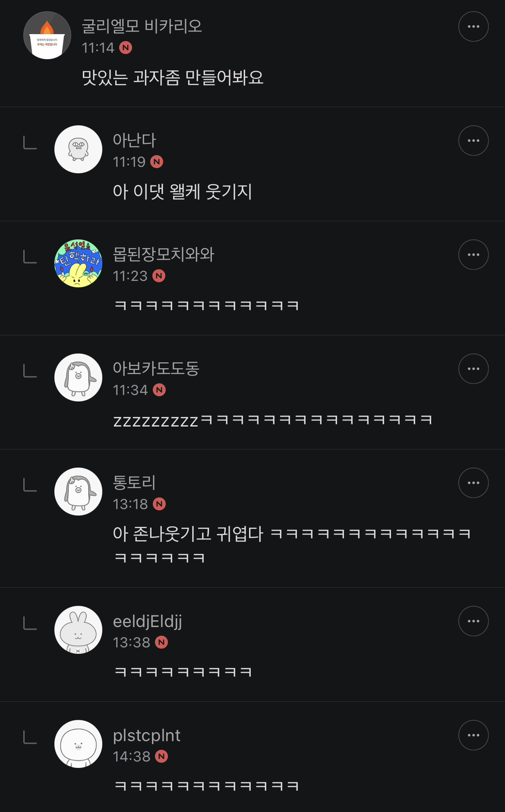Viewport: 505px width, 812px height.
Task: Click the three-dot menu on 아보카도도동's reply
Action: click(473, 369)
